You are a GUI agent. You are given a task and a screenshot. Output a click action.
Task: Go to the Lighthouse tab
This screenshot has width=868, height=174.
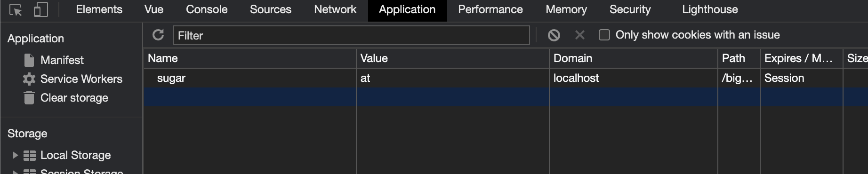pos(710,9)
